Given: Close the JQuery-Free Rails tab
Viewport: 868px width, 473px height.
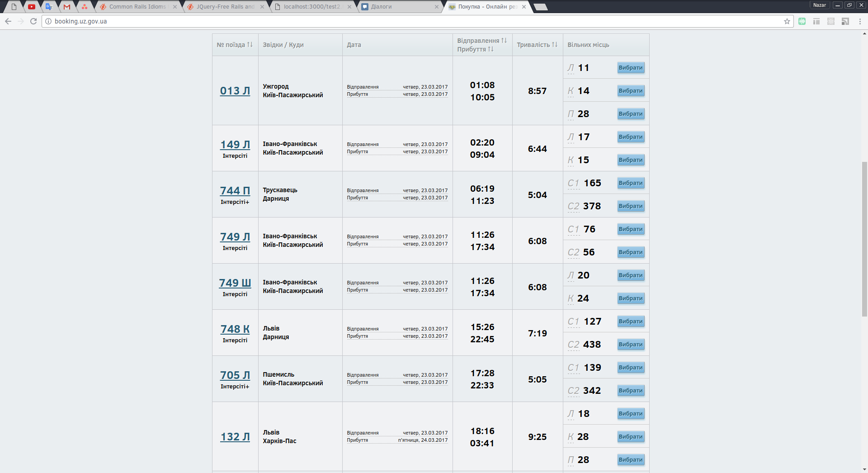Looking at the screenshot, I should [262, 7].
